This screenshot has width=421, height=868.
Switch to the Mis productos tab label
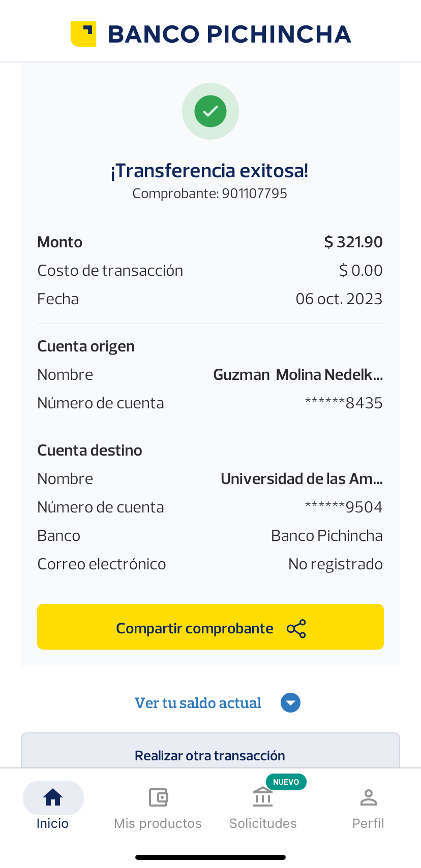click(158, 823)
